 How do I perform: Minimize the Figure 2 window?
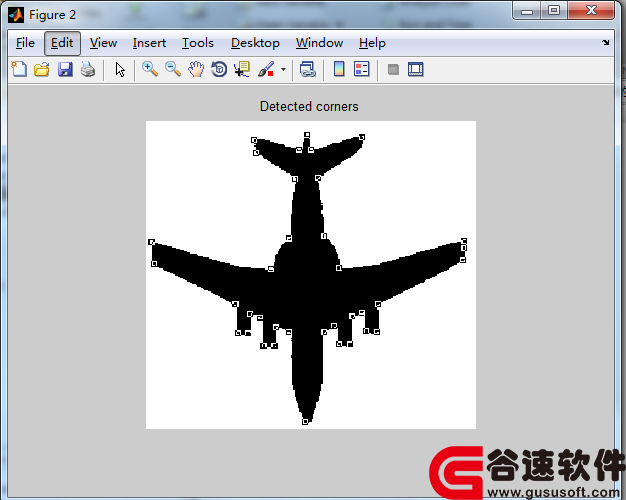(x=527, y=11)
